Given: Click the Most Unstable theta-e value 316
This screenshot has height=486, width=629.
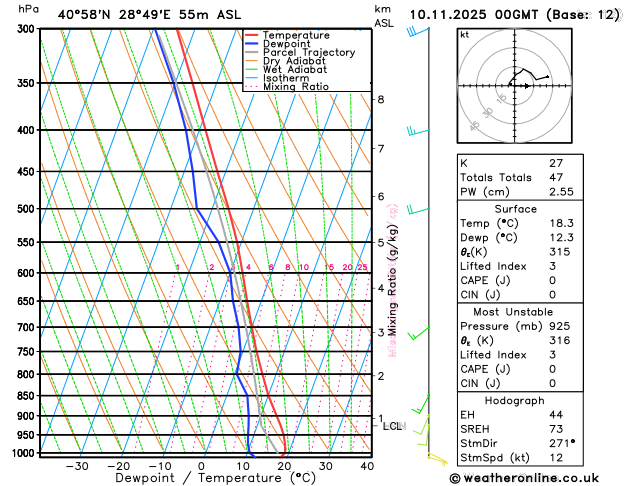Looking at the screenshot, I should coord(560,340).
